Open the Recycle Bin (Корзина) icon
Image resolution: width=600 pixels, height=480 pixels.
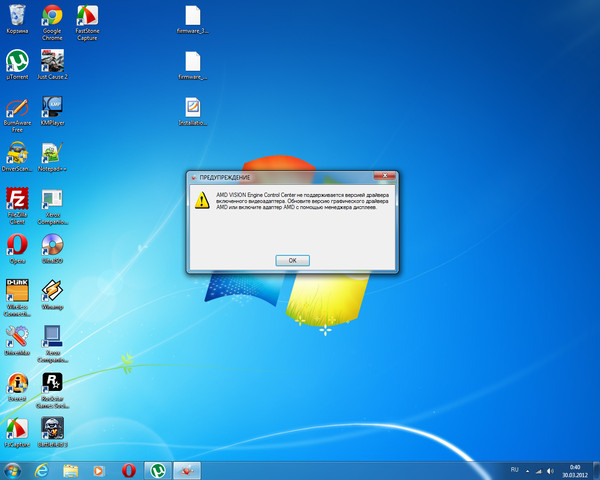point(17,19)
